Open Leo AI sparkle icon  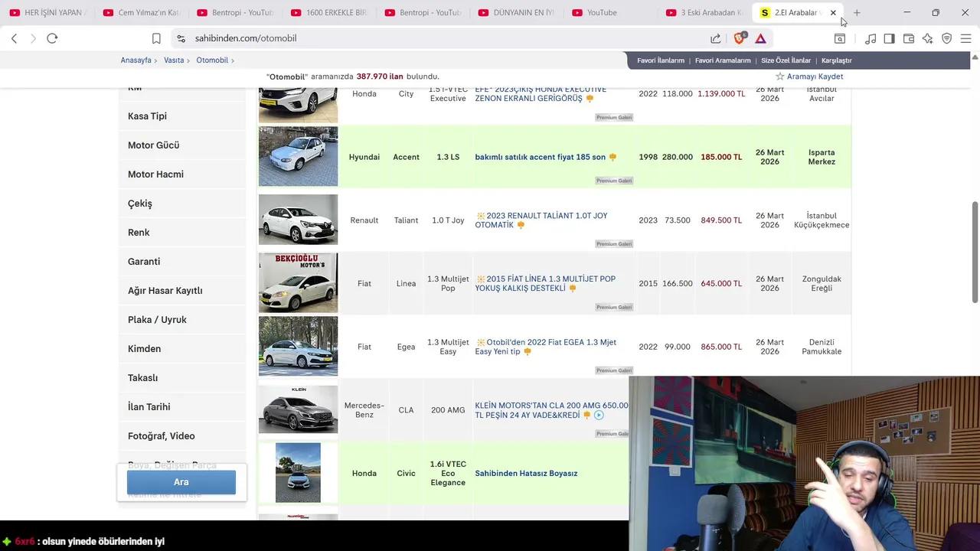click(x=927, y=38)
